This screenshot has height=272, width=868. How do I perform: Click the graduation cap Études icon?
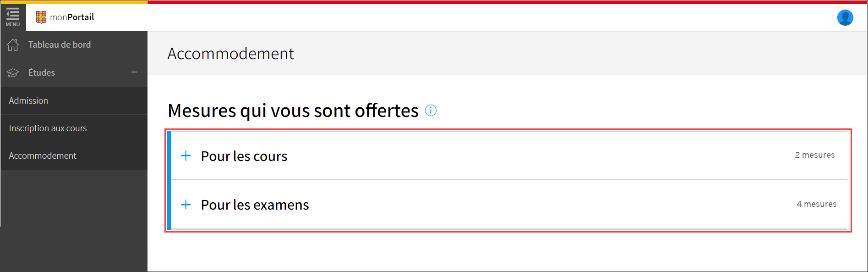click(13, 72)
